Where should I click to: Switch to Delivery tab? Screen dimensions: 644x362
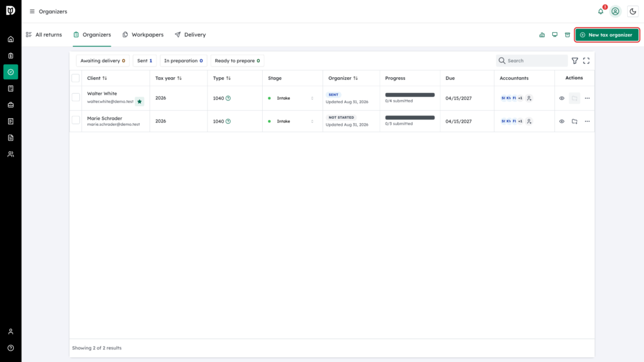190,35
